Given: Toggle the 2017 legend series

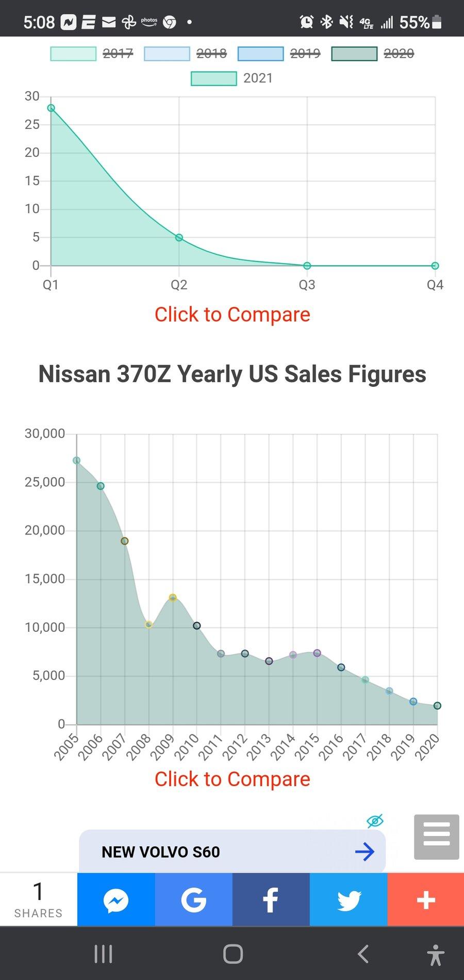Looking at the screenshot, I should 92,54.
